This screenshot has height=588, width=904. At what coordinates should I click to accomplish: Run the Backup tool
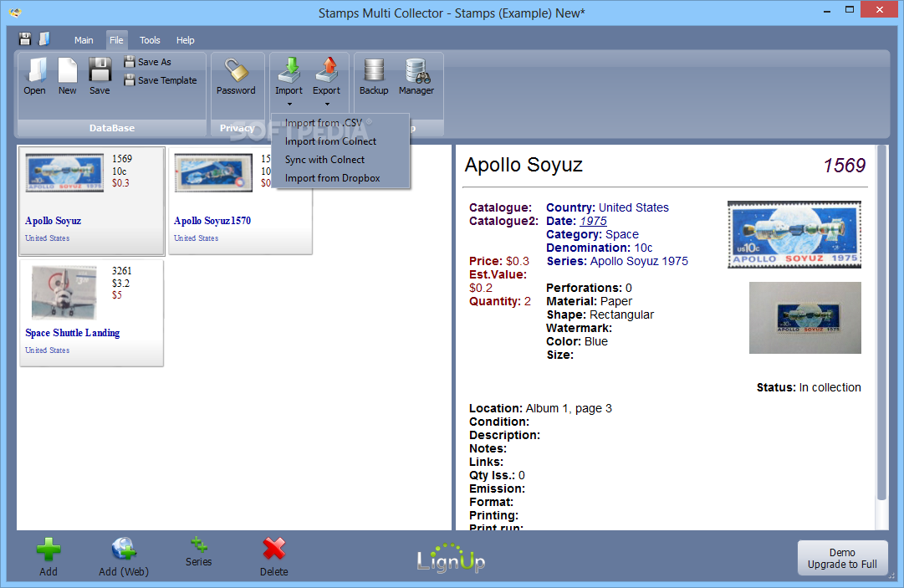374,75
